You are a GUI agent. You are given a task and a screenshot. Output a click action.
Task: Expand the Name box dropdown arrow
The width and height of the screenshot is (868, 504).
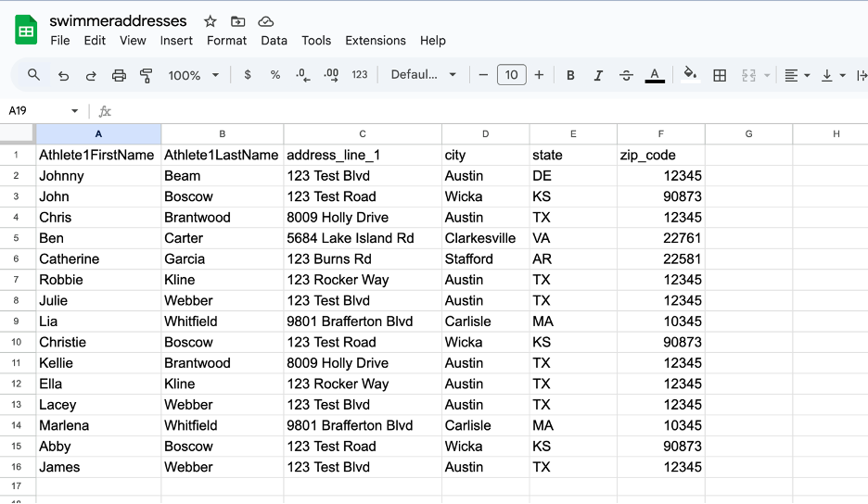tap(75, 111)
